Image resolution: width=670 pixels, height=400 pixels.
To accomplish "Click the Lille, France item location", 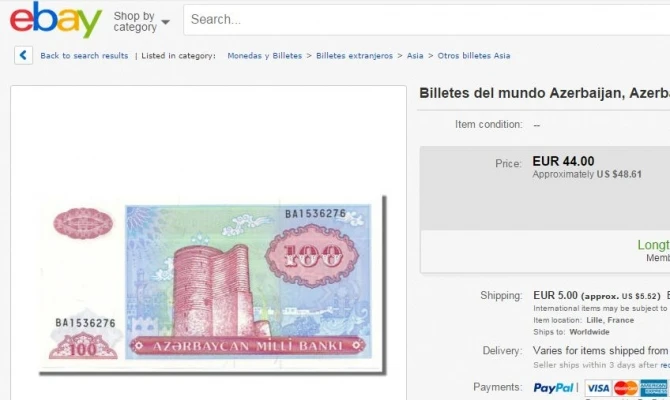I will [x=610, y=320].
